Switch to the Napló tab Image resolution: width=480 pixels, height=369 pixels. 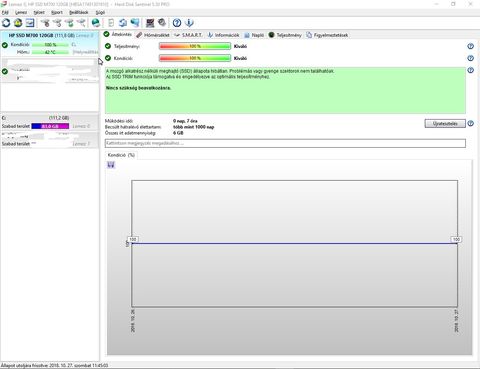(254, 35)
